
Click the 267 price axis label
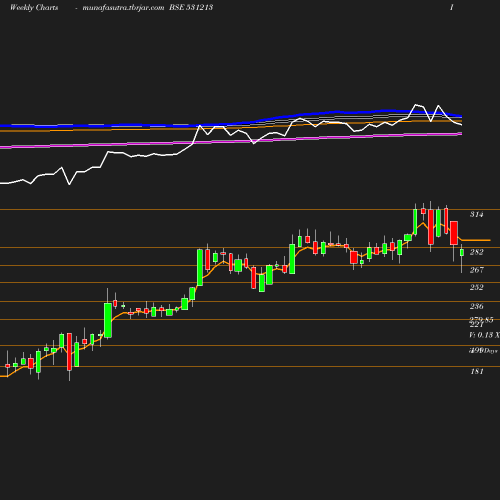tap(477, 270)
